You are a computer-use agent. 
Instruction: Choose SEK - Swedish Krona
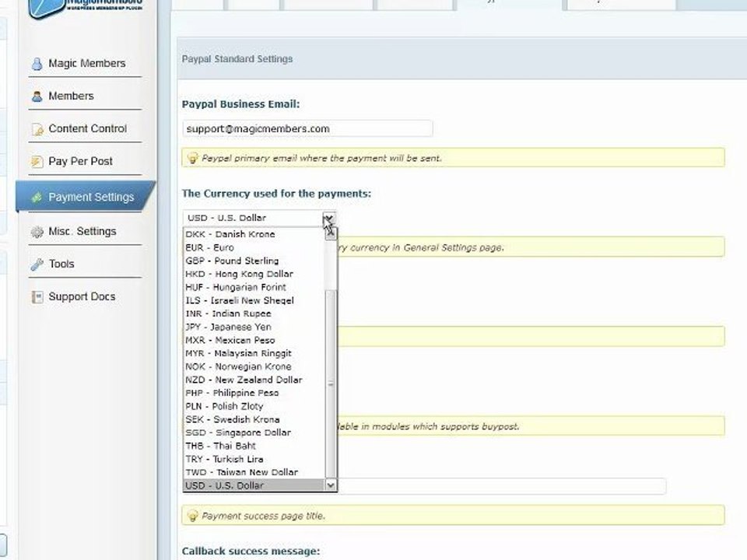(254, 419)
